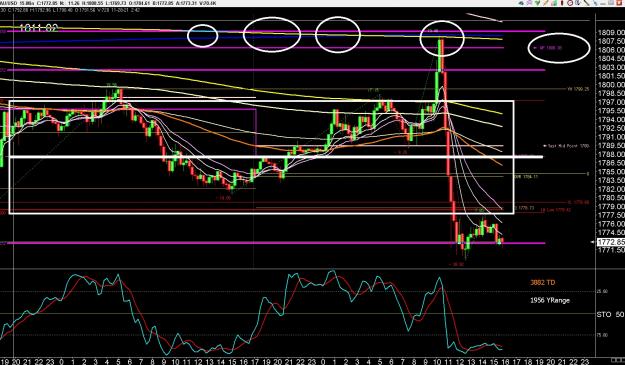
Task: Click the '1956 YRange' label
Action: click(550, 300)
